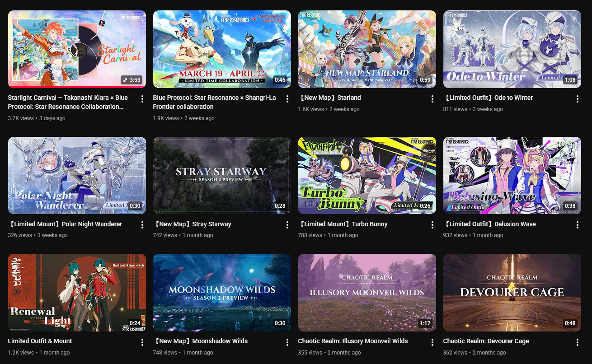592x364 pixels.
Task: Open three-dot menu for Polar Night Wanderer video
Action: pos(142,225)
